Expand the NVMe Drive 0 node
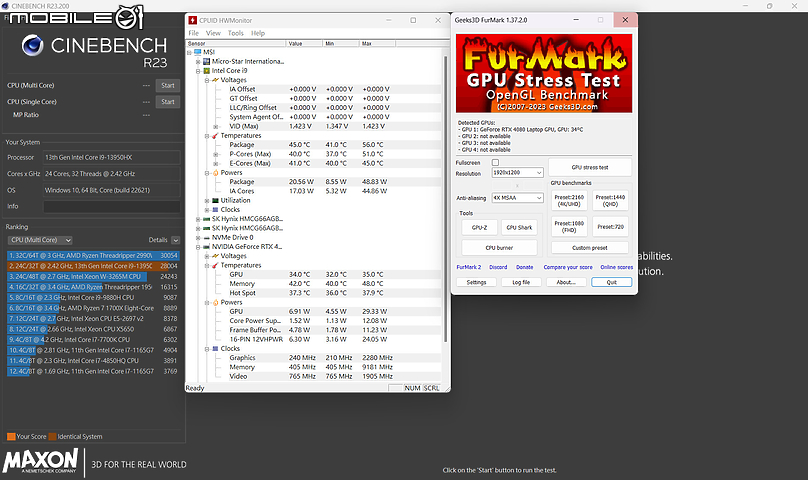The height and width of the screenshot is (480, 808). [x=198, y=238]
